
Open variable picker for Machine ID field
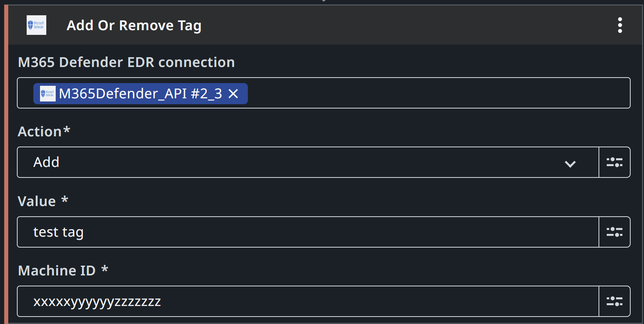pos(615,301)
